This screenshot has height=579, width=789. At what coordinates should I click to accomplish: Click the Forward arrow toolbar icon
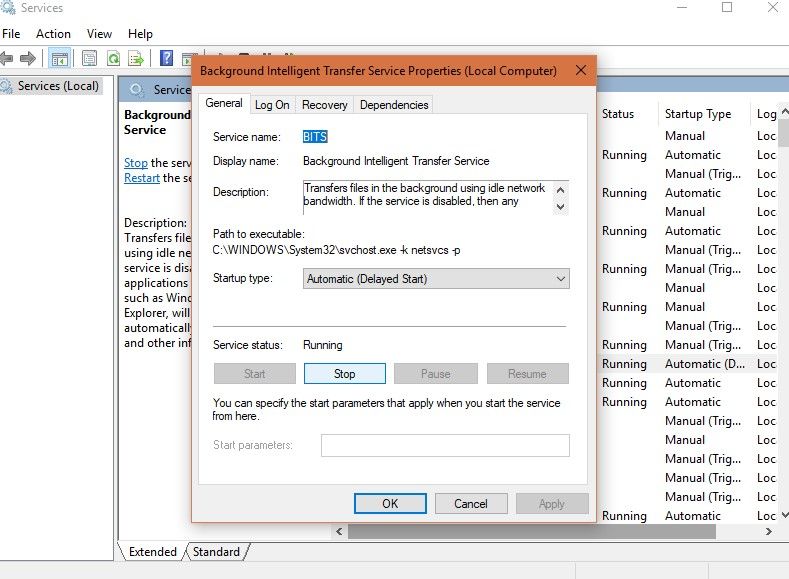[28, 59]
